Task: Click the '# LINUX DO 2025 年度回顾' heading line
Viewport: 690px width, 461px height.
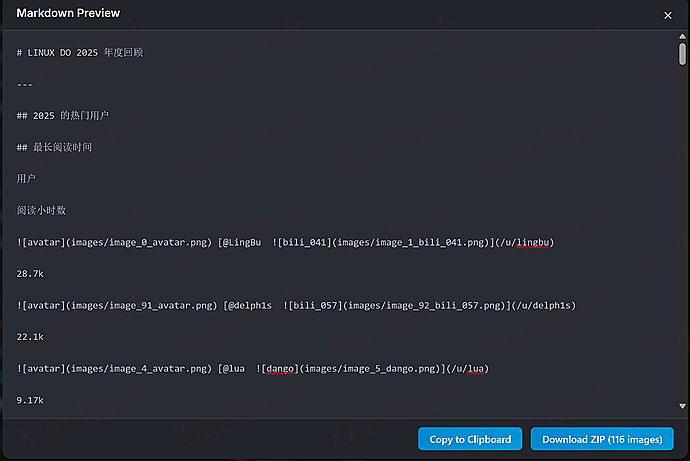Action: click(x=80, y=52)
